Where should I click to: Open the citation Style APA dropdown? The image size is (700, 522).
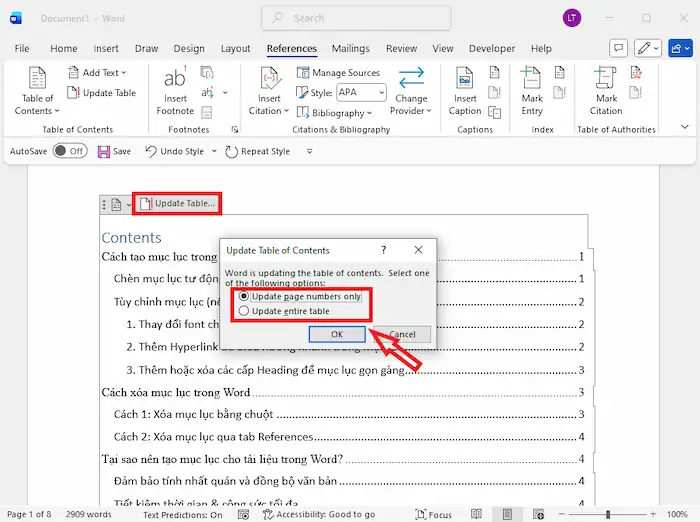point(360,92)
